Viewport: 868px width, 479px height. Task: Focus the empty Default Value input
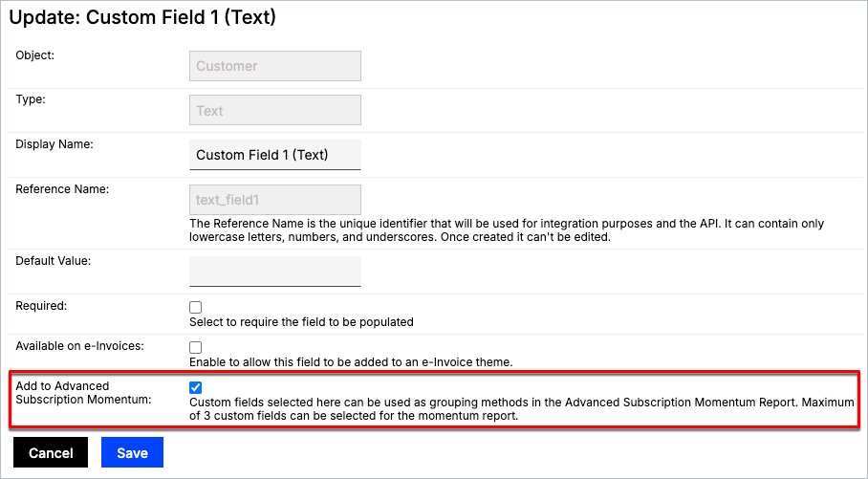(x=275, y=271)
